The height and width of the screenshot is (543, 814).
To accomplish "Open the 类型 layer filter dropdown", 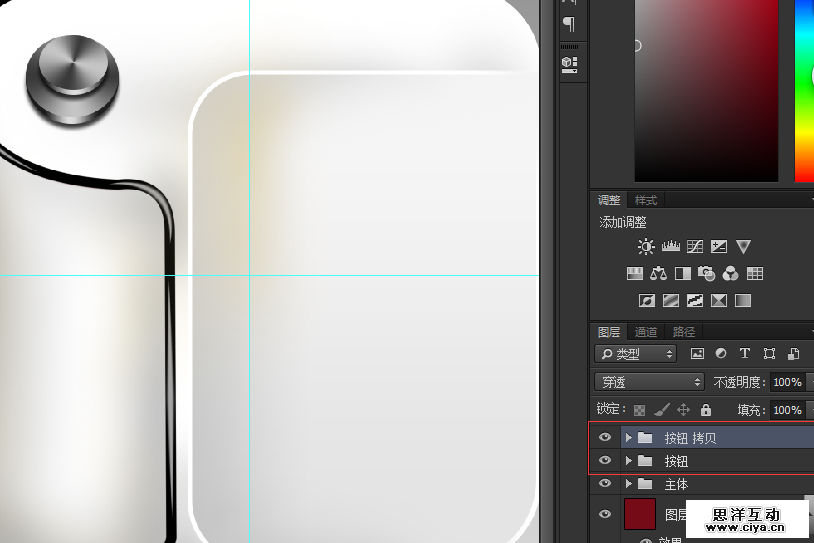I will 635,354.
